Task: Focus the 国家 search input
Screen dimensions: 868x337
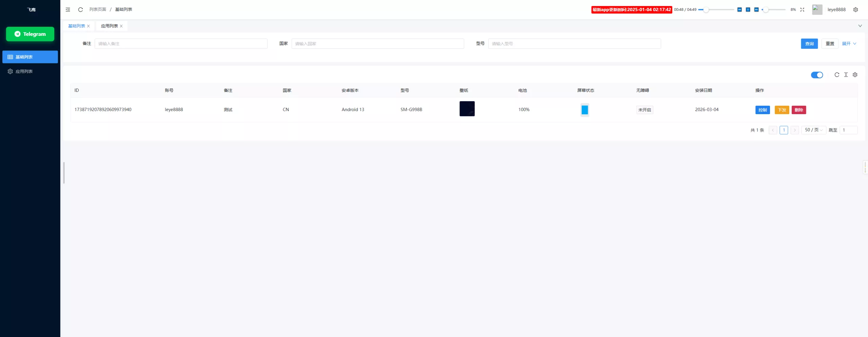Action: [x=377, y=44]
